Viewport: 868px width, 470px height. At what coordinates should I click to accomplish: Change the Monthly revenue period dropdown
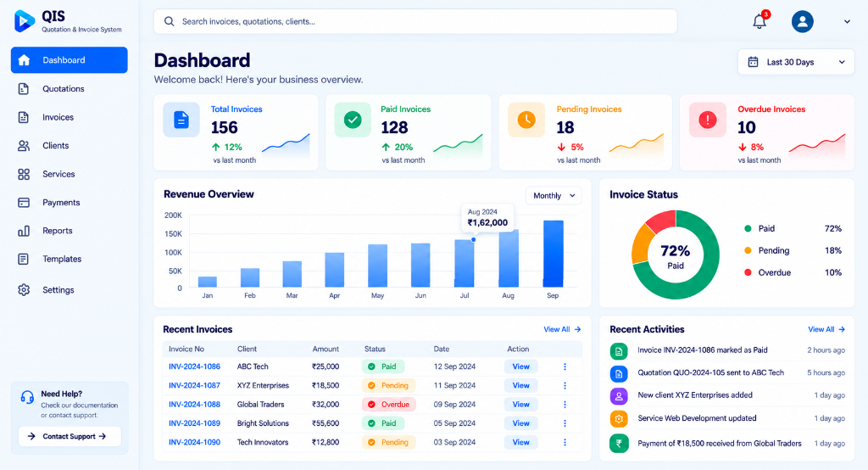pyautogui.click(x=554, y=196)
